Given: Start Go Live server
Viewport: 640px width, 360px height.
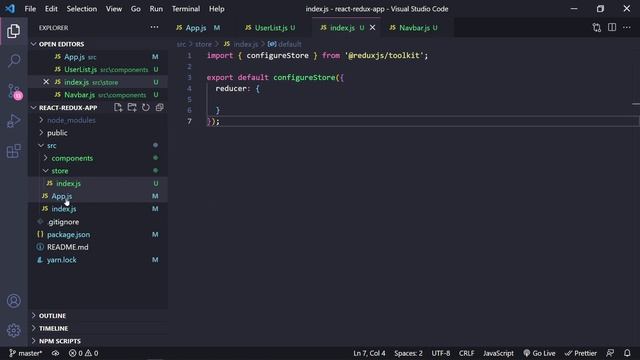Looking at the screenshot, I should click(539, 353).
